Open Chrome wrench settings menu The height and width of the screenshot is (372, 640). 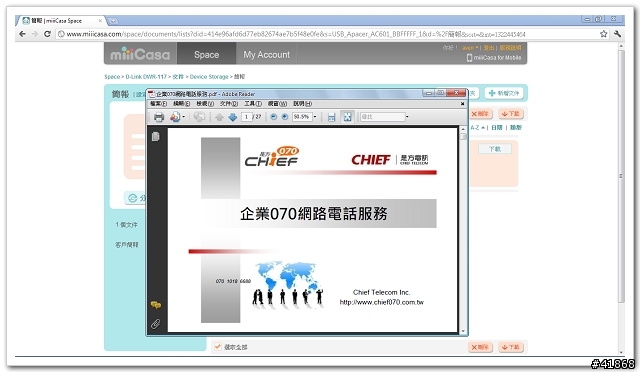coord(617,34)
